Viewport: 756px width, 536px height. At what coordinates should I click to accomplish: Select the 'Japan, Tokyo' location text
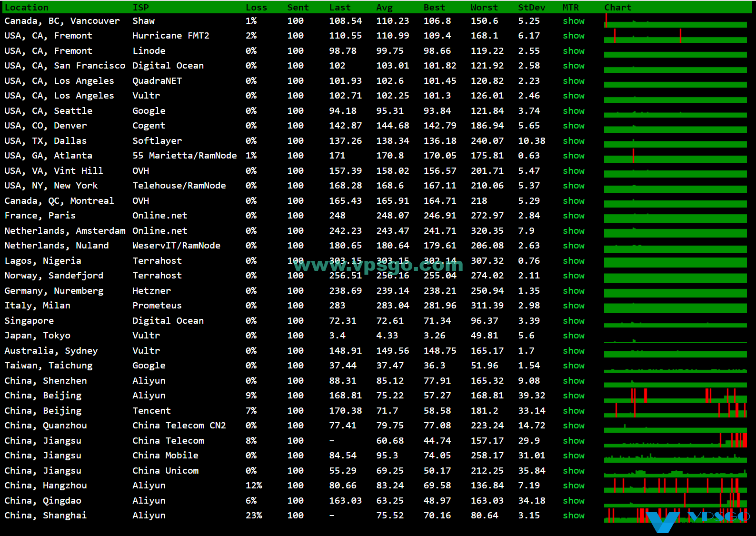(x=38, y=336)
